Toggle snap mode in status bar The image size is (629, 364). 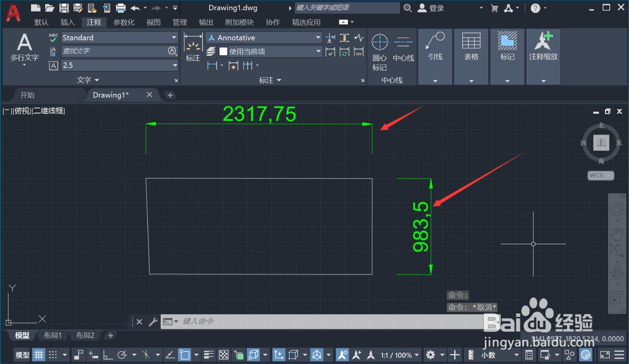coord(53,355)
